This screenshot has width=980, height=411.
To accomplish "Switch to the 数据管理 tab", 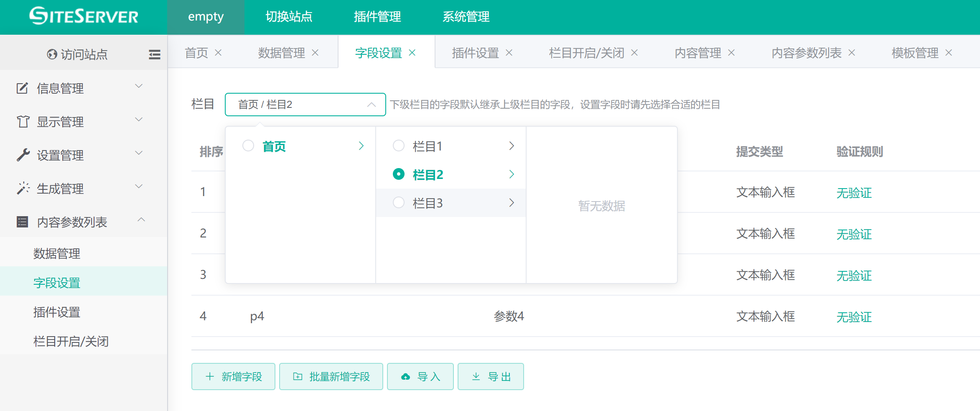I will click(281, 53).
